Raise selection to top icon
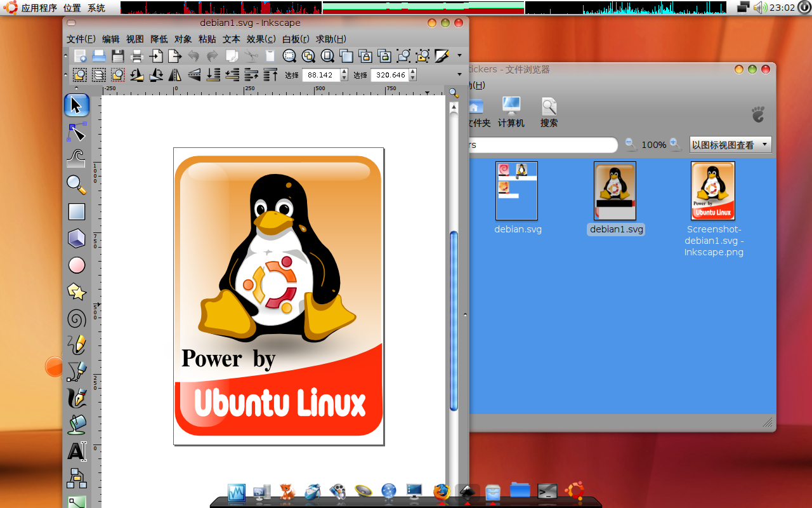 tap(270, 75)
